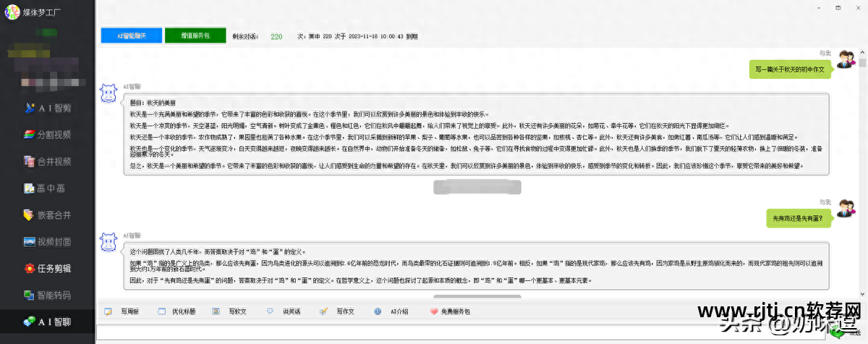Click the essay title 题目：秋天的美丽
The height and width of the screenshot is (344, 868).
pos(153,104)
